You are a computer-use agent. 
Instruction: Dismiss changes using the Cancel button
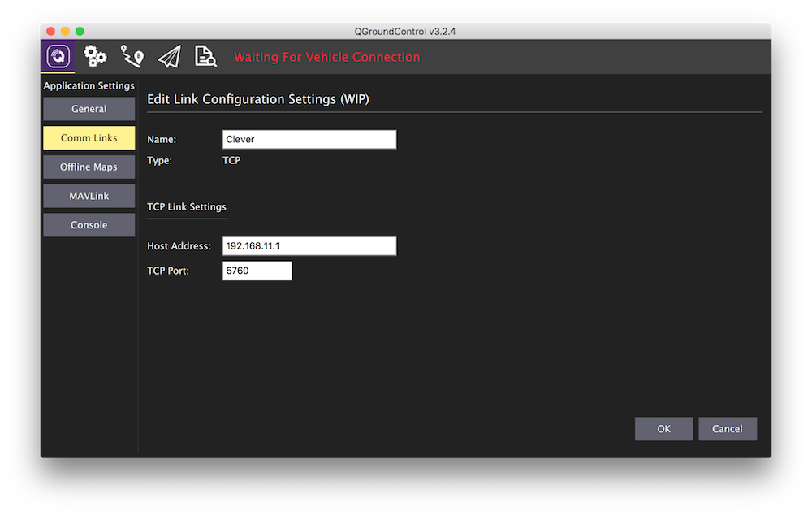[728, 428]
